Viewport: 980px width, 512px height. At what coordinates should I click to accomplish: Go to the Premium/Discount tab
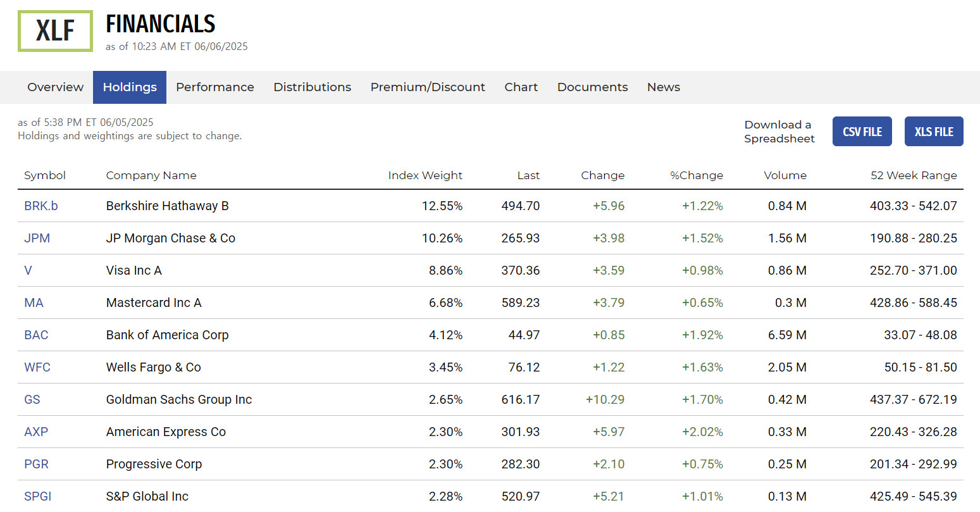tap(428, 87)
